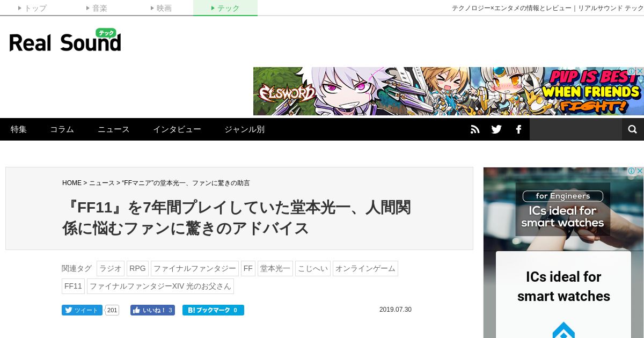Go to HOME in breadcrumb
The width and height of the screenshot is (644, 338).
pos(72,183)
